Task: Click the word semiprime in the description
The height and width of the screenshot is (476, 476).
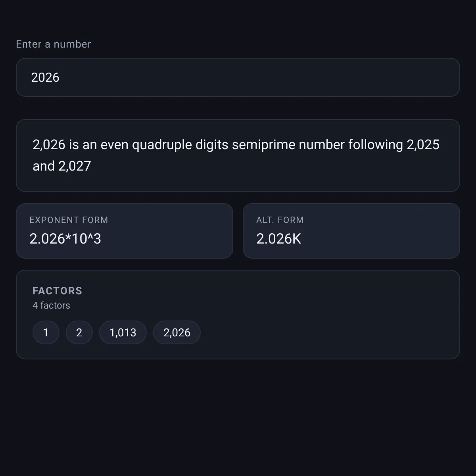Action: [x=263, y=145]
